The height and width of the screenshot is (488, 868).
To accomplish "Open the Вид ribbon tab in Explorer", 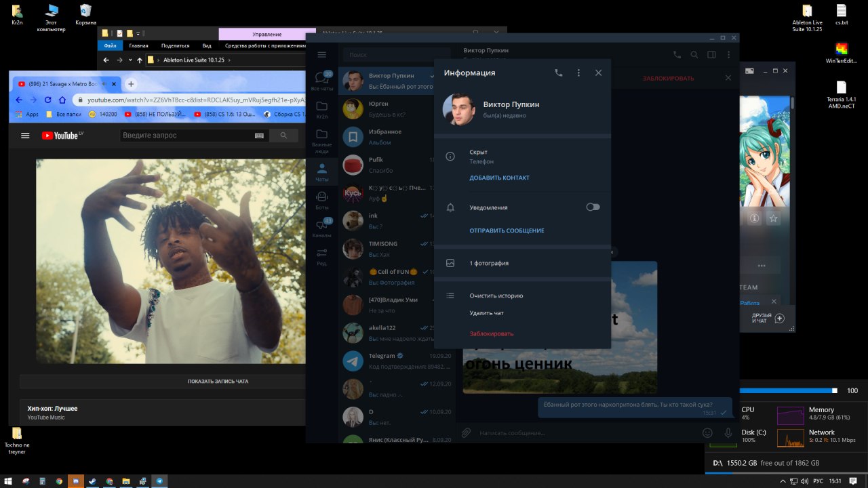I will 207,45.
